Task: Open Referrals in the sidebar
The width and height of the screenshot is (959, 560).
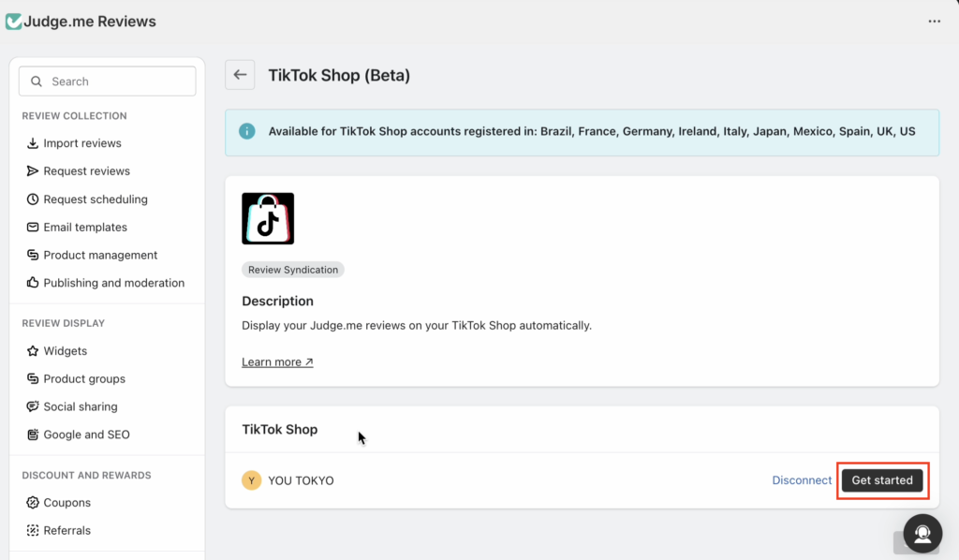Action: 66,530
